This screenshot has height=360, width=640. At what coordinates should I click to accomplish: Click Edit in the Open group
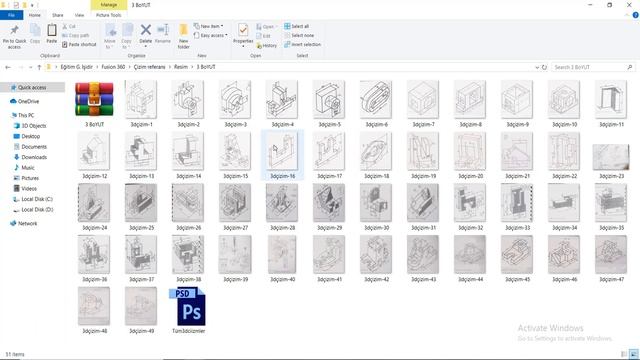(263, 36)
